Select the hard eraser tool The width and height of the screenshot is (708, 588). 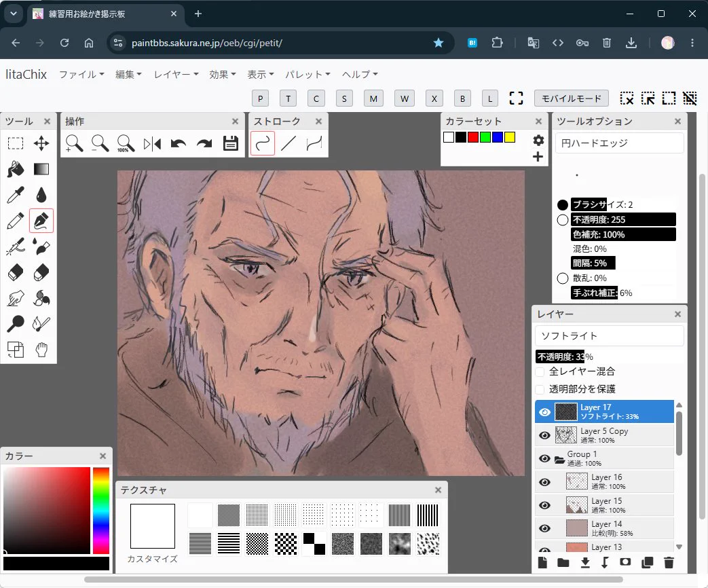point(16,272)
